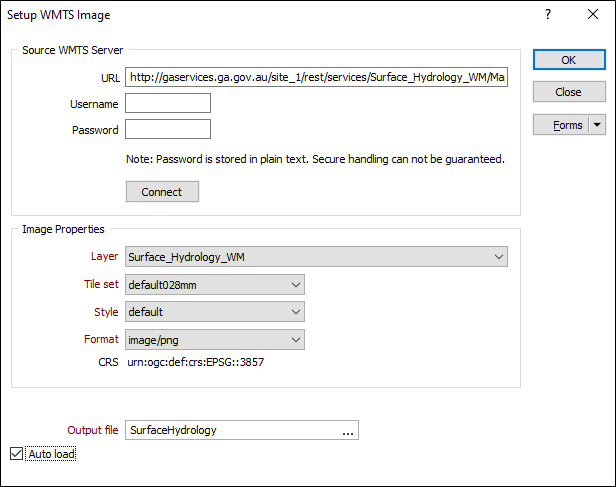Select the CRS value urn:ogc:def:crs:EPSG::3857
This screenshot has width=616, height=487.
click(196, 362)
